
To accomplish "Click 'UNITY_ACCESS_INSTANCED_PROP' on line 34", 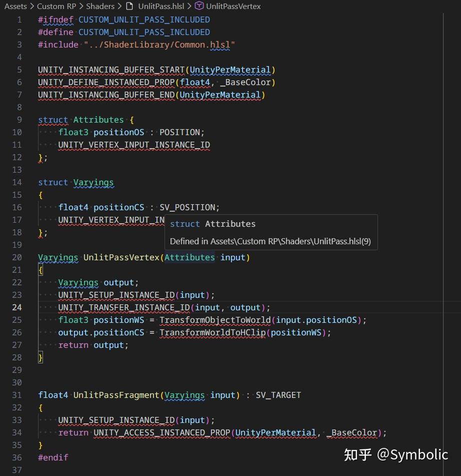I will pos(161,432).
